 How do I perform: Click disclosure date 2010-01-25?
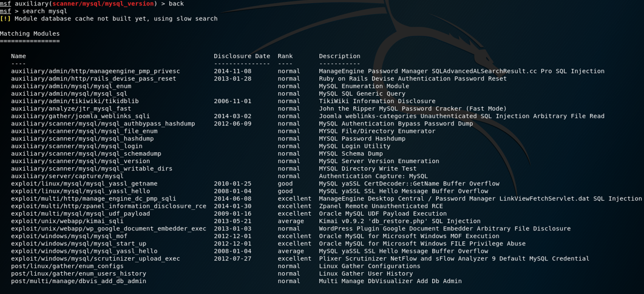pyautogui.click(x=232, y=184)
